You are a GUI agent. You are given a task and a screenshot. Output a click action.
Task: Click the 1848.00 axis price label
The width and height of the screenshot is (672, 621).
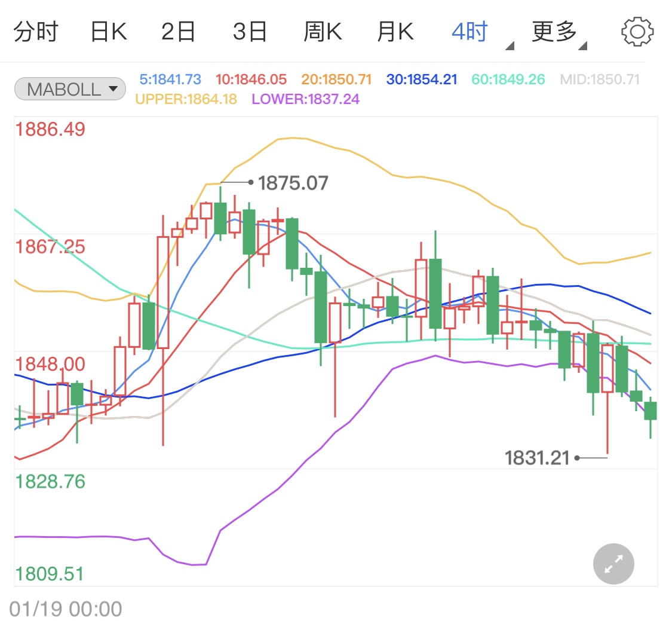[50, 364]
